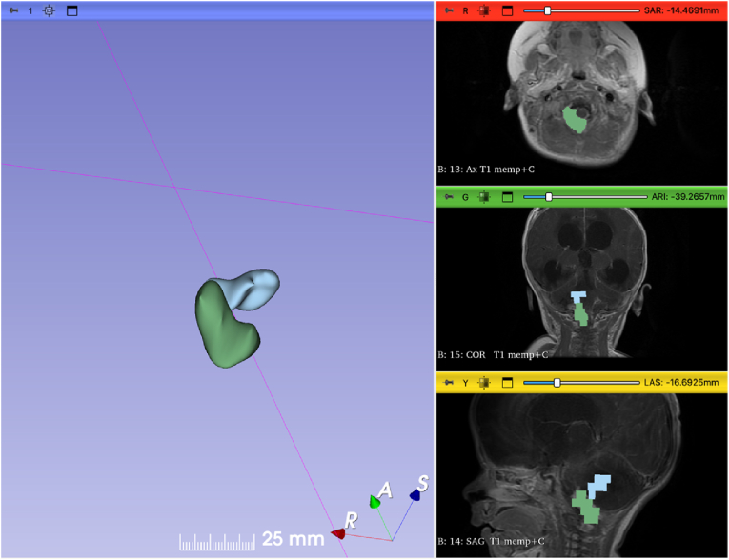Click the Yellow slice offset slider handle
The height and width of the screenshot is (560, 729).
pyautogui.click(x=557, y=383)
